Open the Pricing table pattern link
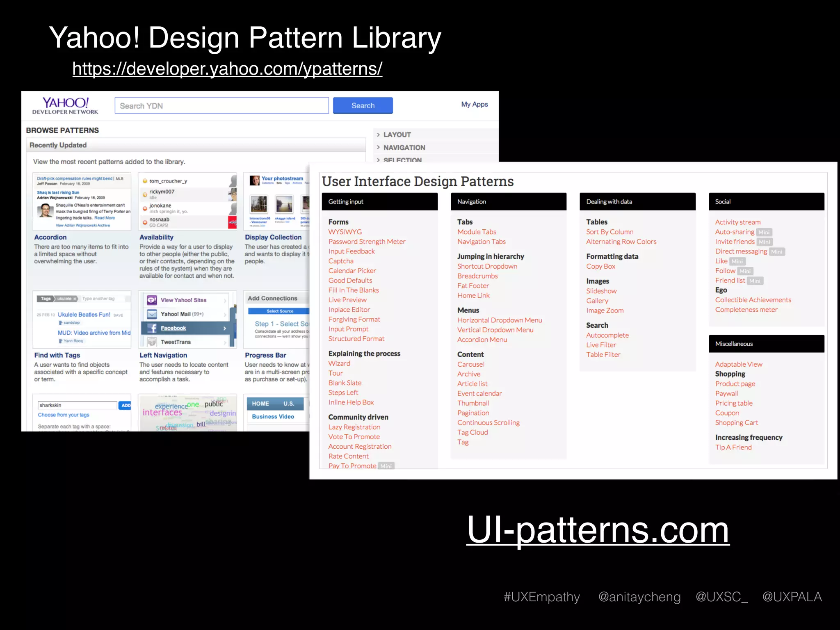This screenshot has height=630, width=840. point(734,403)
